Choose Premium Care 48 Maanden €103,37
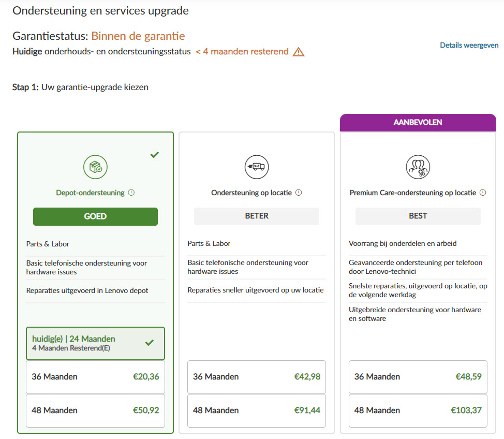This screenshot has height=439, width=504. 418,411
